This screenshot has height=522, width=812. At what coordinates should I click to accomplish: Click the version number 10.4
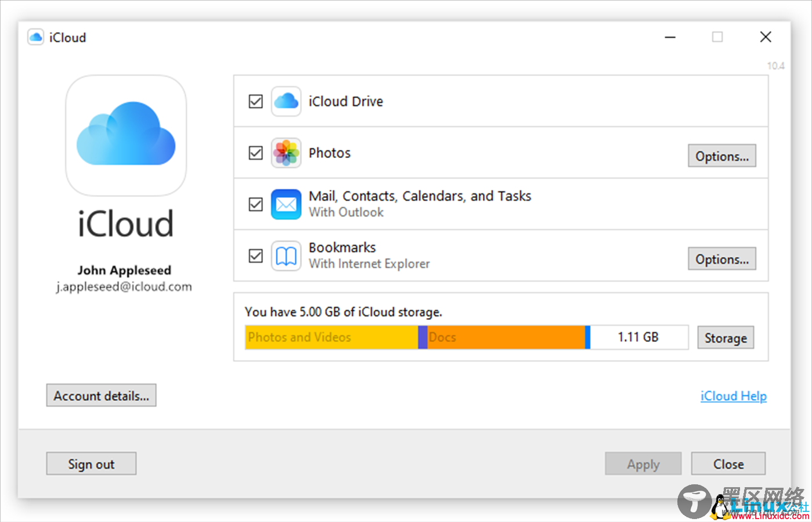pyautogui.click(x=775, y=66)
